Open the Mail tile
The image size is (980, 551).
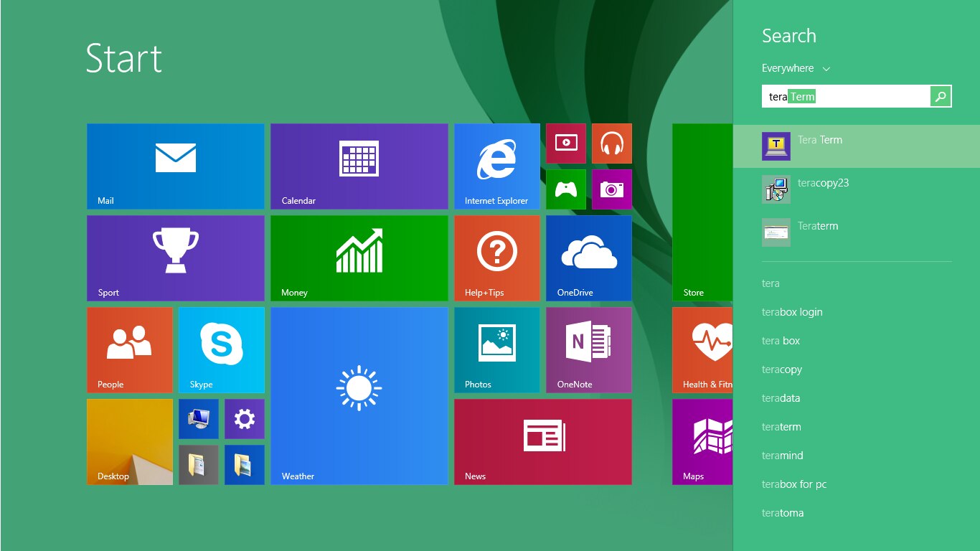point(176,166)
